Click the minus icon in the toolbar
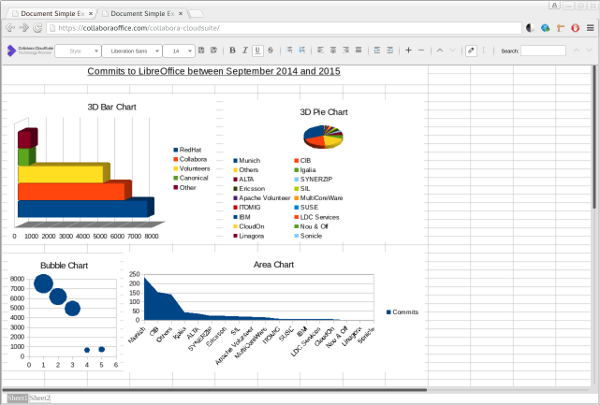 click(421, 50)
